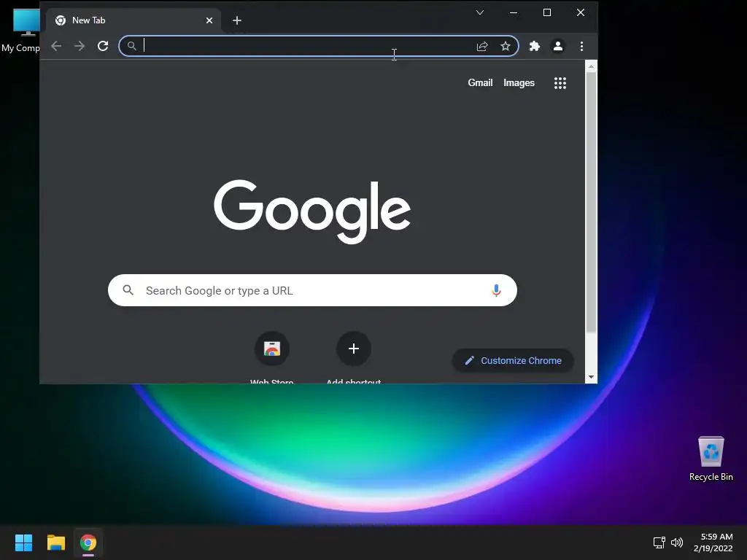The height and width of the screenshot is (560, 747).
Task: Open the Chrome three-dot menu
Action: (581, 46)
